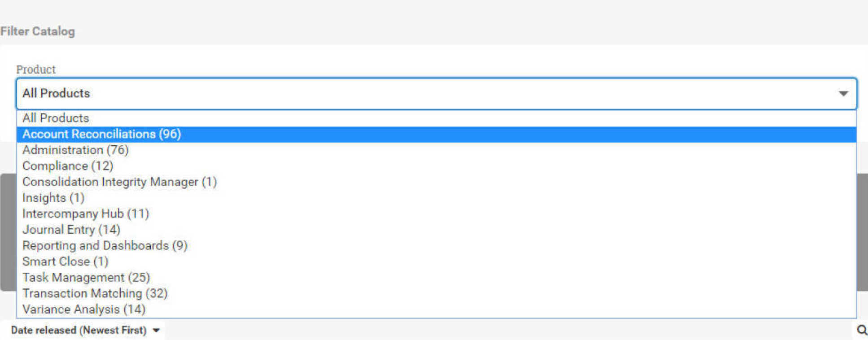The width and height of the screenshot is (868, 340).
Task: Select All Products option in list
Action: [x=56, y=118]
